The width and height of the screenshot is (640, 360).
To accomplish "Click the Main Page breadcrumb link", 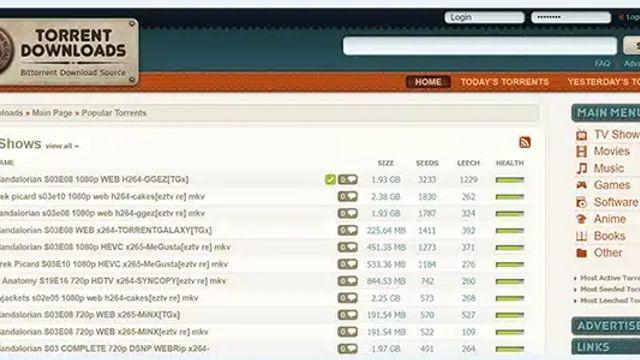I will tap(52, 113).
